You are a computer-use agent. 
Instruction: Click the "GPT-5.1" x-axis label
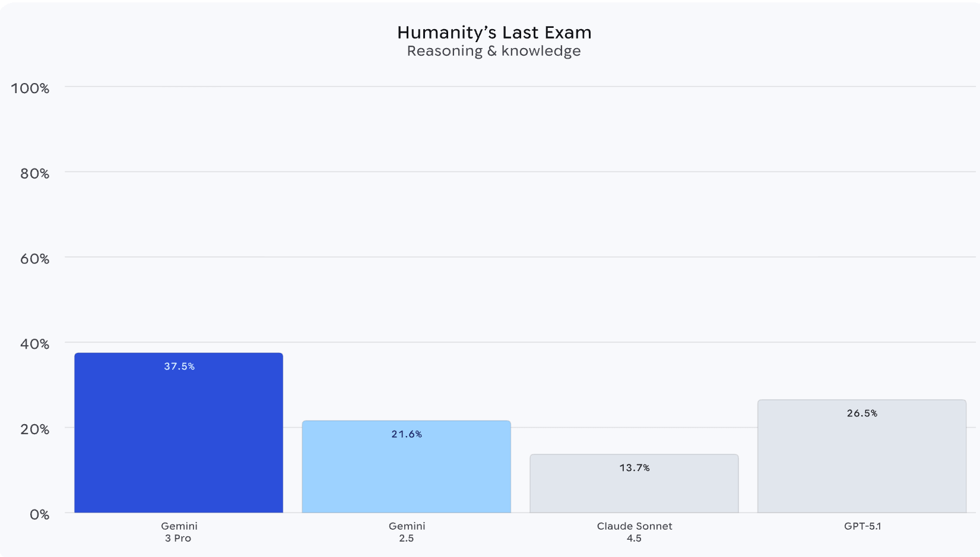tap(862, 526)
